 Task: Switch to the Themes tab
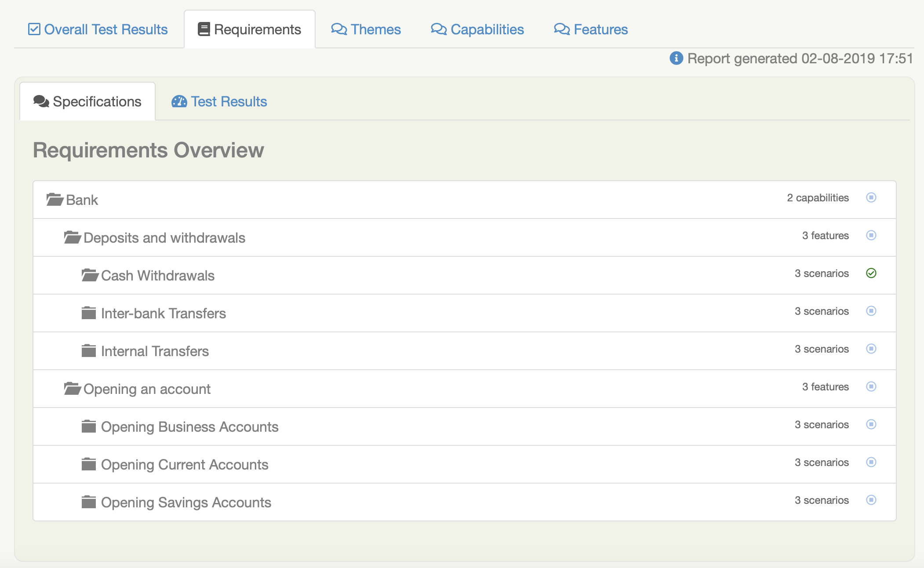pos(366,29)
